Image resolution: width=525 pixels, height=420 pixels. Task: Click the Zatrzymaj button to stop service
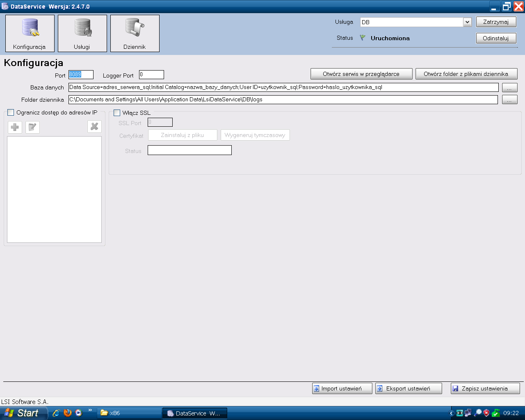tap(496, 22)
